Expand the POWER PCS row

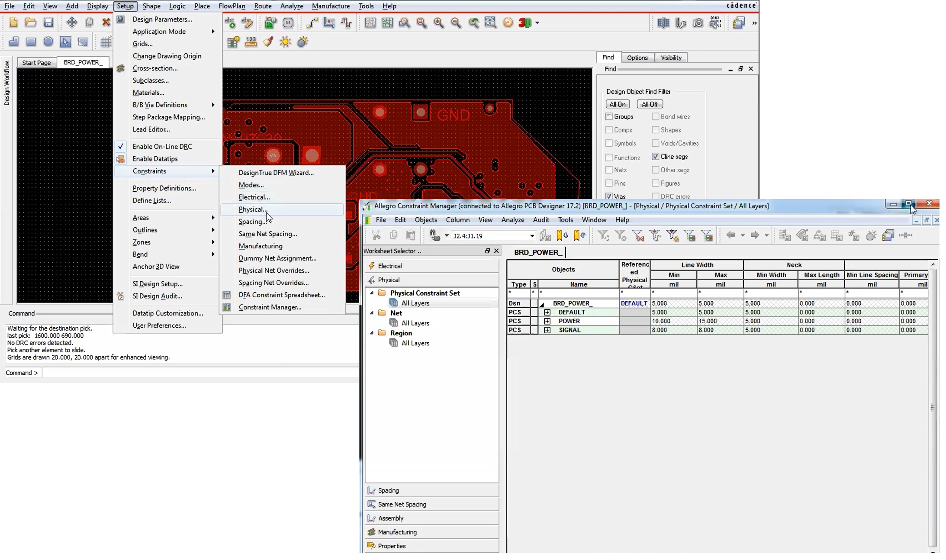pos(547,321)
